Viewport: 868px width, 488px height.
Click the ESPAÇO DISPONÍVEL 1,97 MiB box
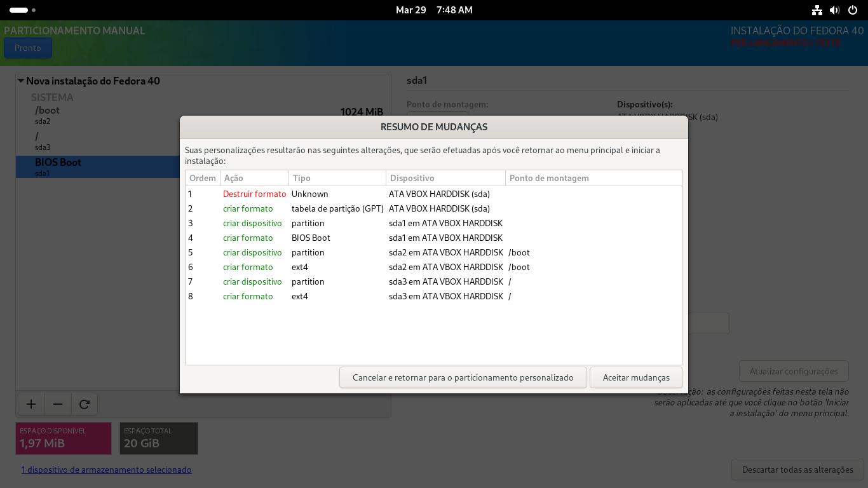(x=64, y=438)
